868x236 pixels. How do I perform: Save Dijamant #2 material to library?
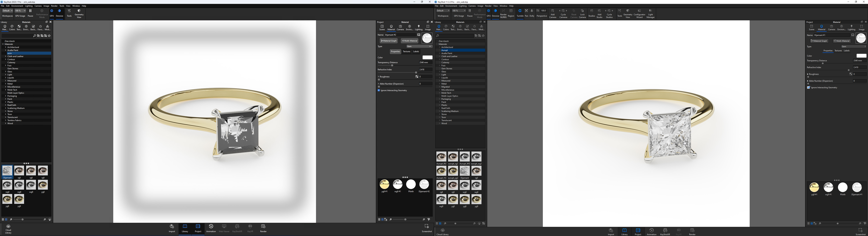[419, 35]
